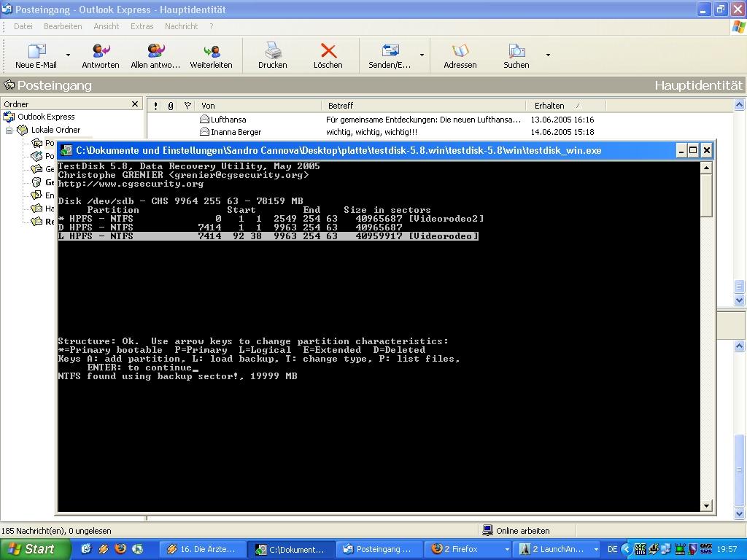The height and width of the screenshot is (560, 747).
Task: Click the Weiterleiten forward icon
Action: [x=211, y=55]
